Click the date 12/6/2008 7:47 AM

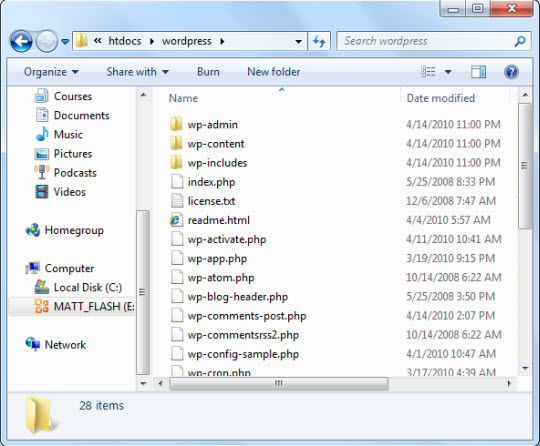coord(450,201)
